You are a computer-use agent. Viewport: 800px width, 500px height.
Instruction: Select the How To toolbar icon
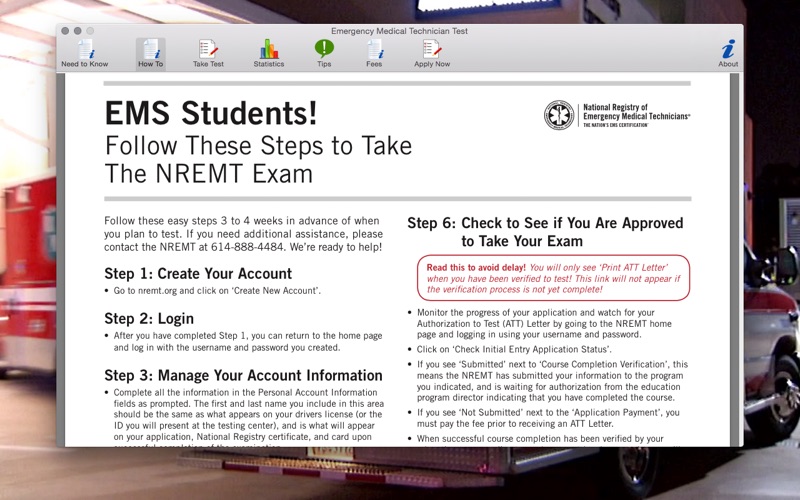(x=151, y=54)
